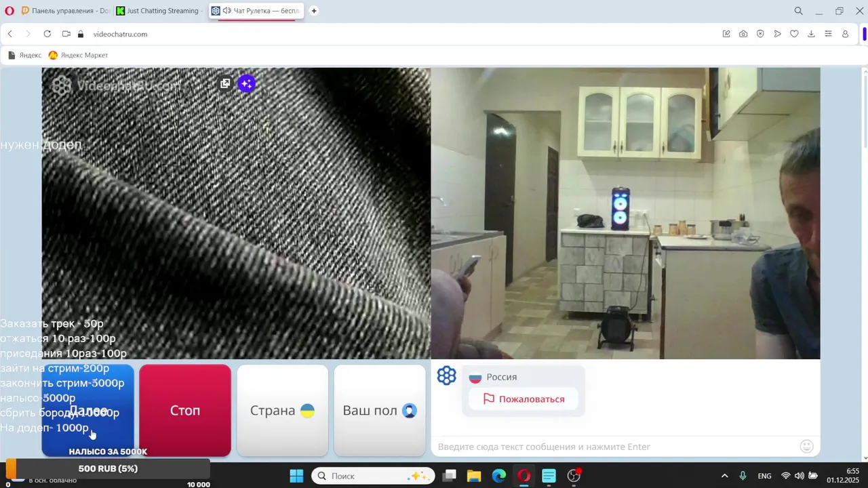The image size is (868, 488).
Task: Expand hidden system tray icons
Action: pos(724,476)
